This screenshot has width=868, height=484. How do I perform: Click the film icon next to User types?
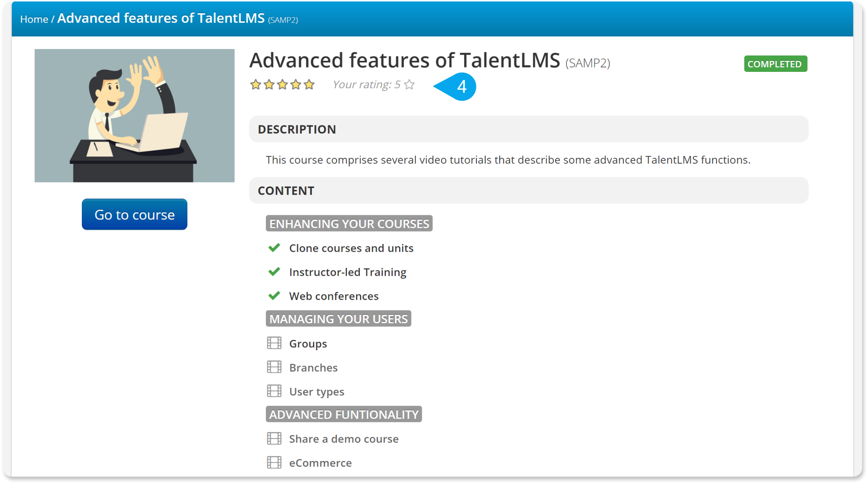274,391
